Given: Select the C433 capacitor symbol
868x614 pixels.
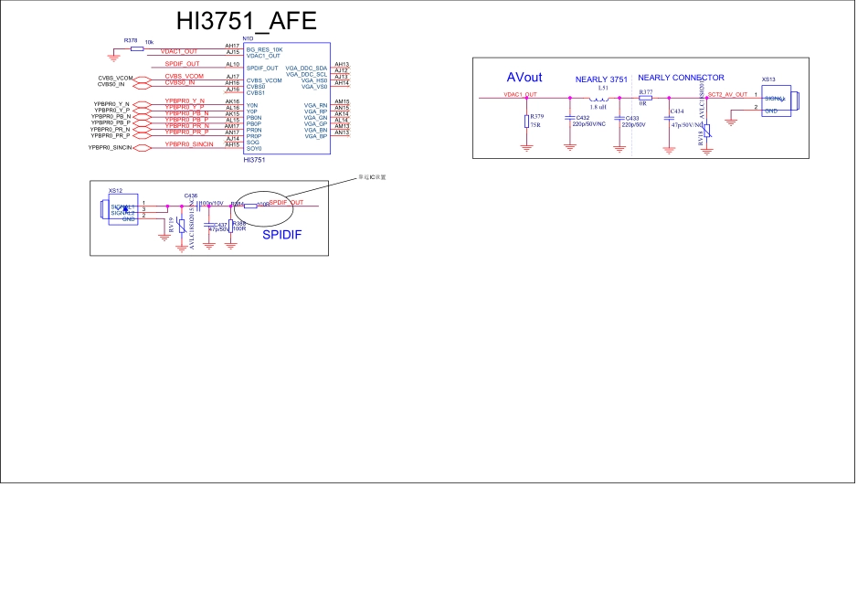Looking at the screenshot, I should (x=619, y=118).
